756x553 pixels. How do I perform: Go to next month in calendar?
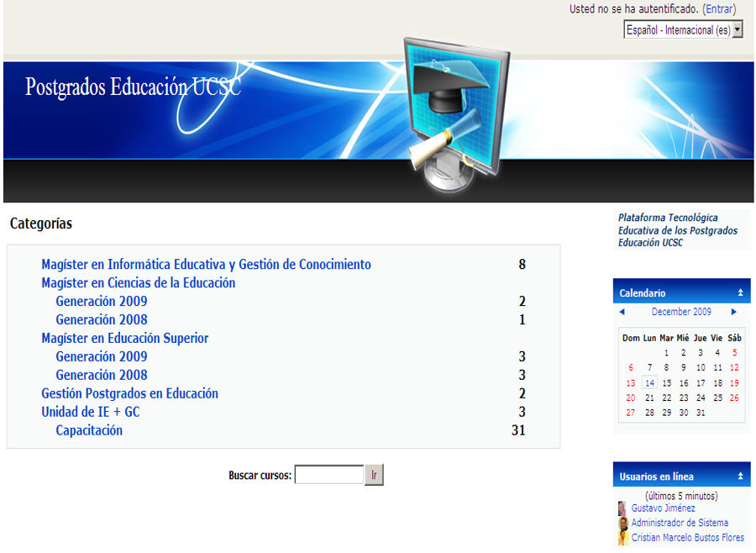734,312
